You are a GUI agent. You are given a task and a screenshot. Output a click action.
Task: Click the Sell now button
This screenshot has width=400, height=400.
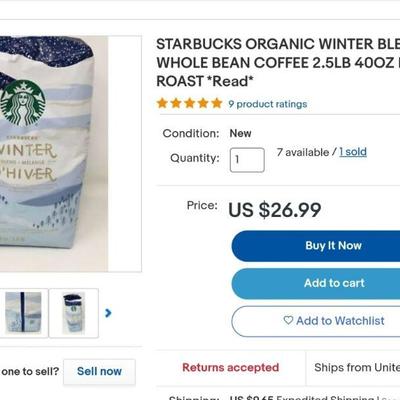99,371
